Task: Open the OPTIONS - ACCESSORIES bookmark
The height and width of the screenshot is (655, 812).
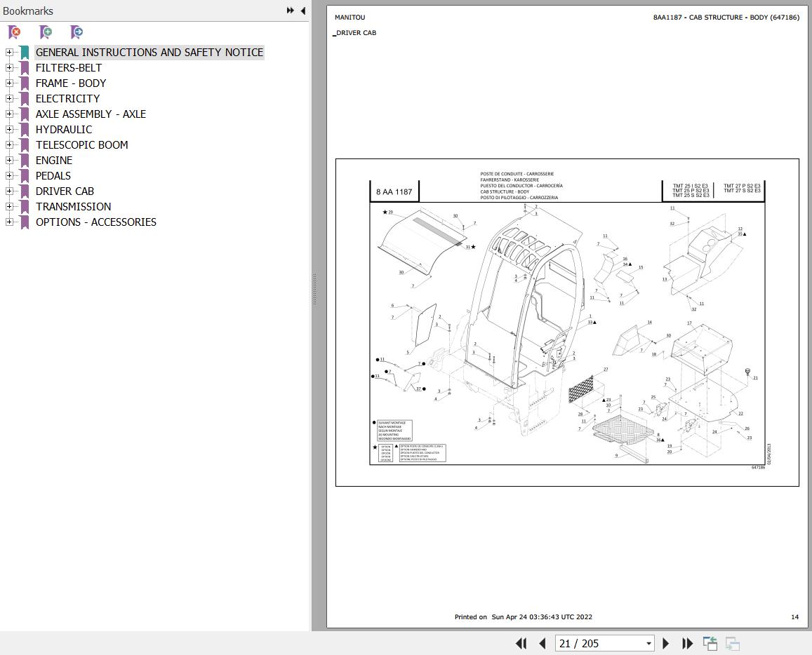Action: (x=96, y=222)
